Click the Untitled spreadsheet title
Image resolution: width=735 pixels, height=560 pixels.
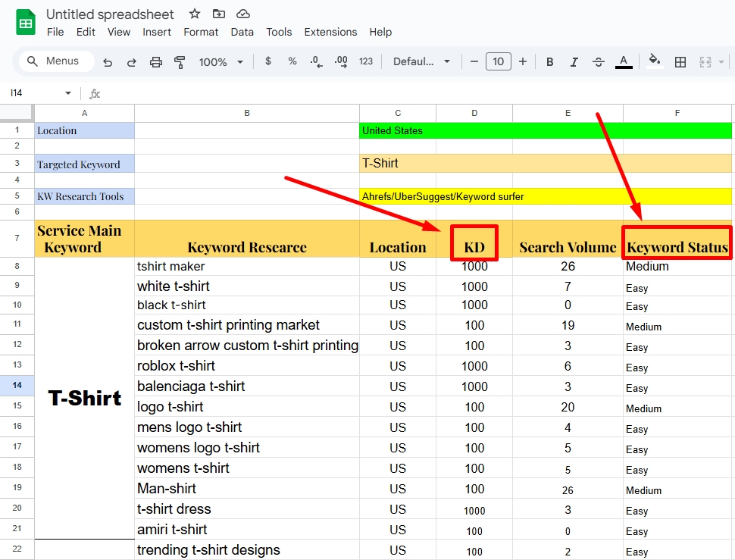[110, 14]
